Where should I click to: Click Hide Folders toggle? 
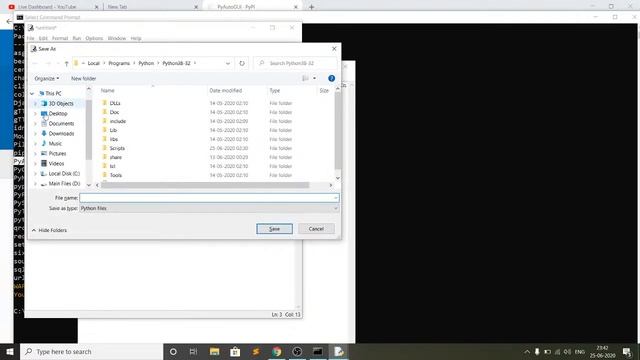tap(49, 230)
